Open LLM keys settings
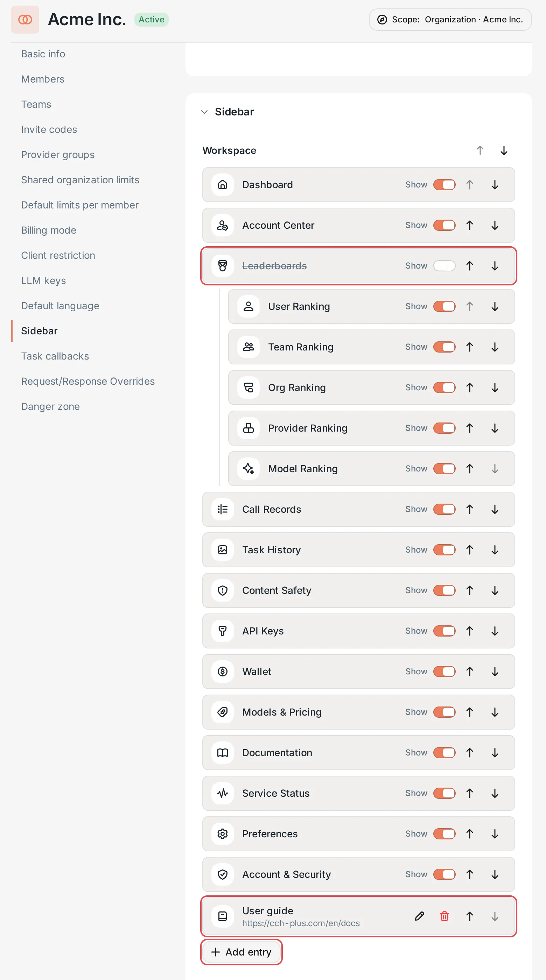 43,281
